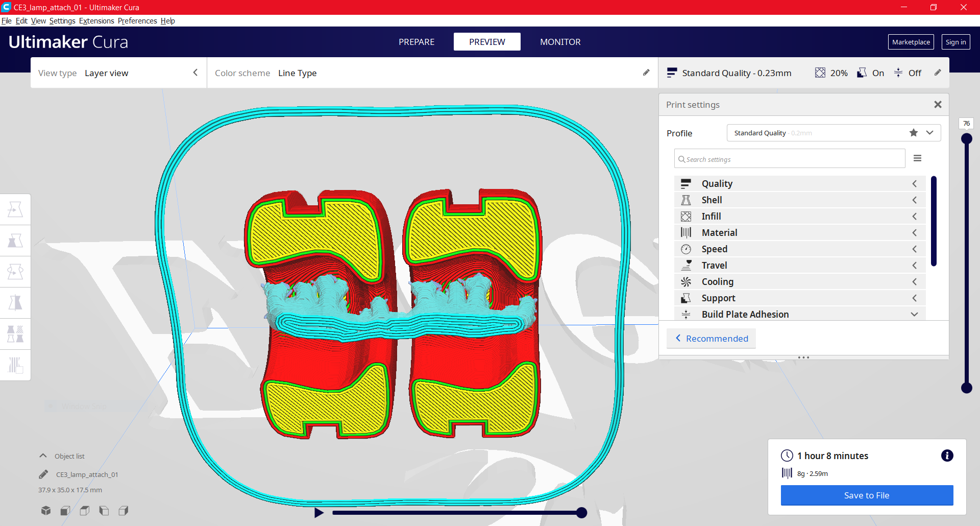The height and width of the screenshot is (526, 980).
Task: Switch to right side view icon
Action: coord(124,510)
